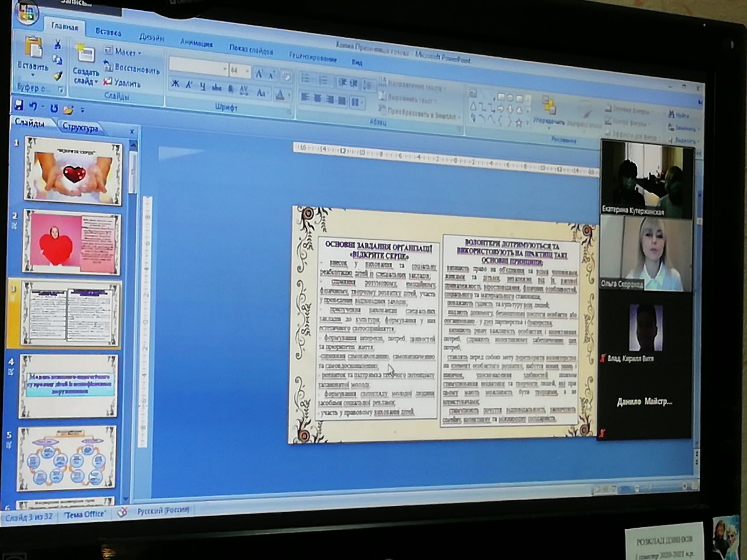Open the font size dropdown
This screenshot has width=747, height=560.
click(247, 71)
